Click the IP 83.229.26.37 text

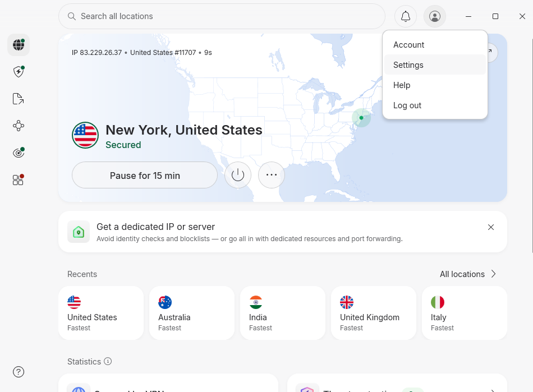[x=97, y=53]
